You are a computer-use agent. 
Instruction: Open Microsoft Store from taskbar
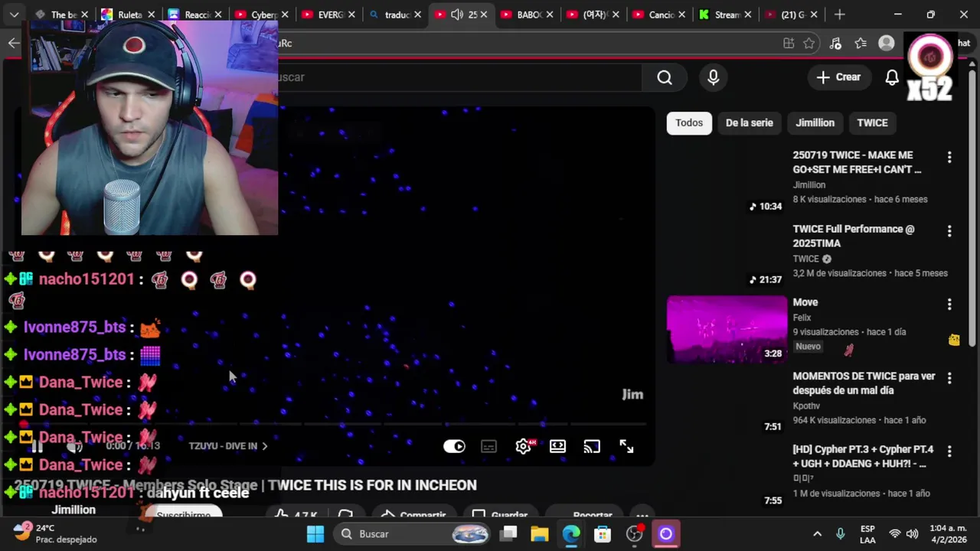pos(603,534)
